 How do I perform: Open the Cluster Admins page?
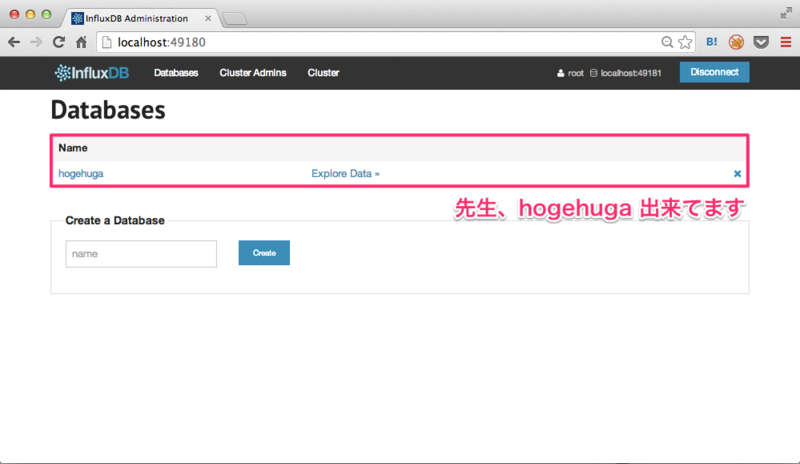[x=253, y=73]
